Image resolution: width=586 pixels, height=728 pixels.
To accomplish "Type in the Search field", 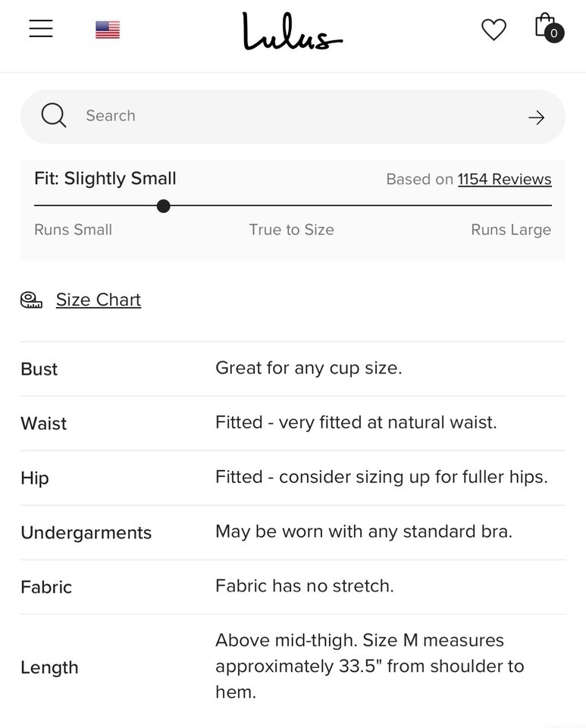I will click(x=296, y=116).
